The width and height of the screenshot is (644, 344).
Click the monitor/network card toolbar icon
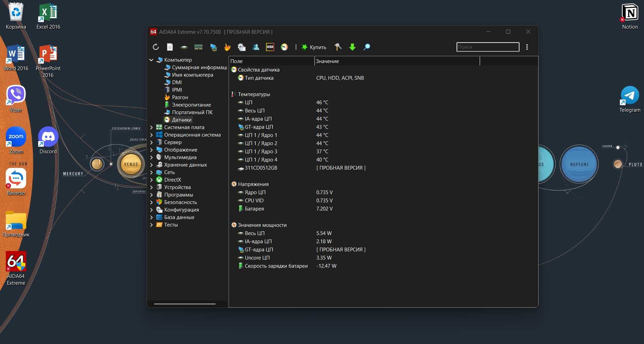[x=213, y=47]
